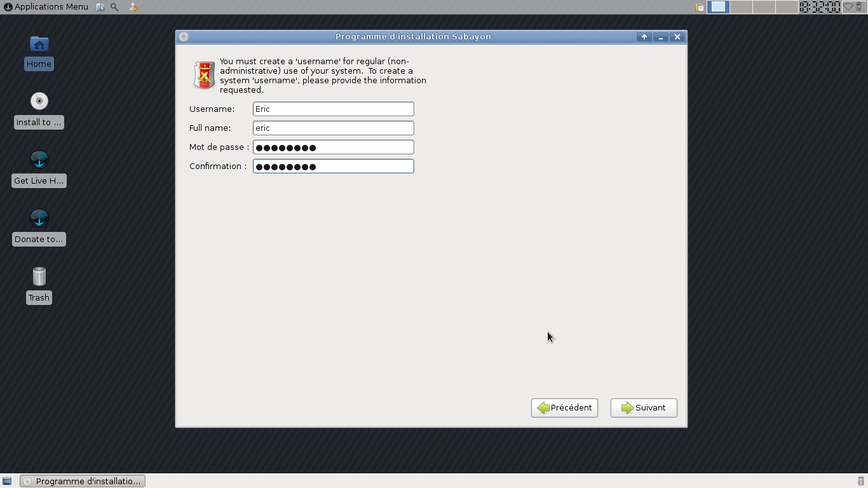Image resolution: width=868 pixels, height=488 pixels.
Task: Select the Trash desktop icon
Action: [39, 277]
